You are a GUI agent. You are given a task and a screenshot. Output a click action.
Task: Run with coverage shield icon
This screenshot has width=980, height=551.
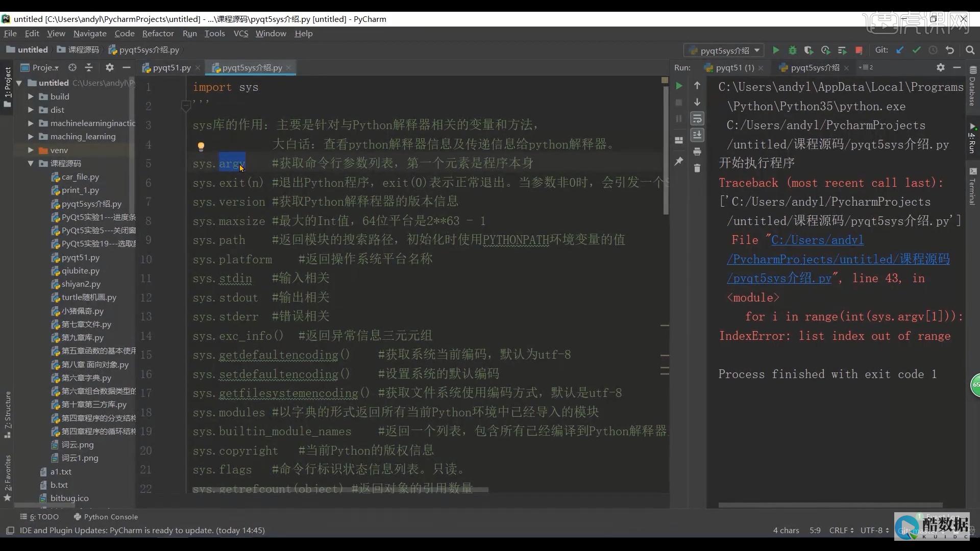[x=808, y=50]
